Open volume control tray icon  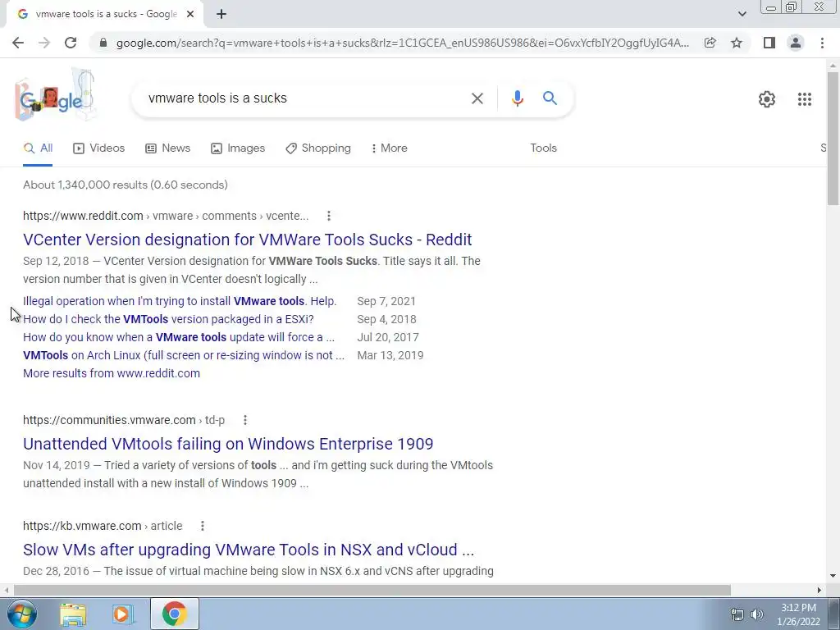[756, 614]
